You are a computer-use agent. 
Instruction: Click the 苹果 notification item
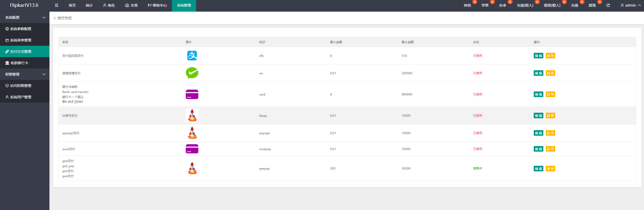[485, 5]
